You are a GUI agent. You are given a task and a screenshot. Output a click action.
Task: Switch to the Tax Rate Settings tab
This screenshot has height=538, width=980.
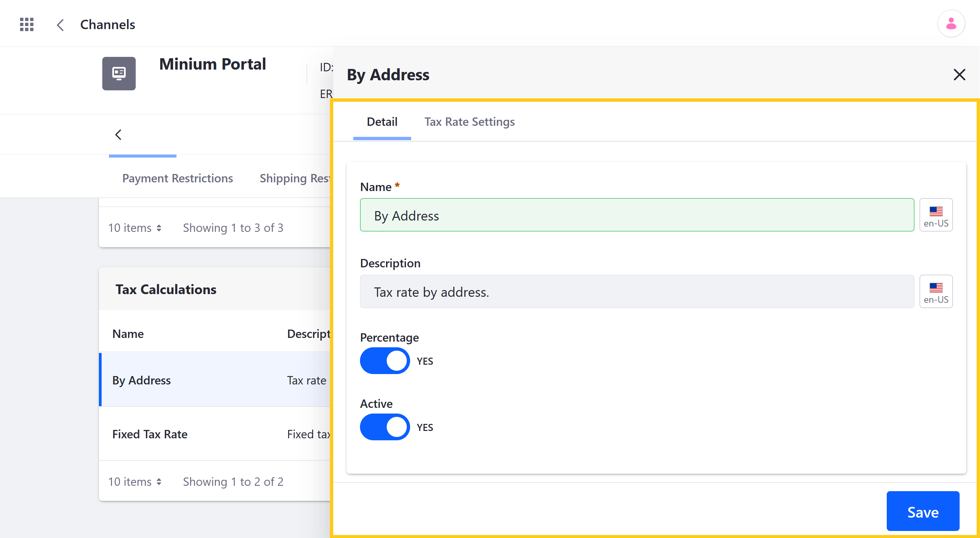[x=469, y=121]
